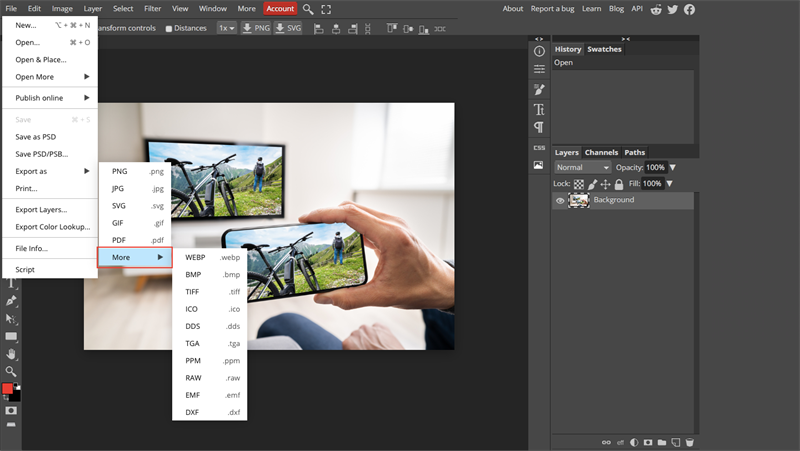800x451 pixels.
Task: Click the PNG quick export button
Action: click(x=255, y=28)
